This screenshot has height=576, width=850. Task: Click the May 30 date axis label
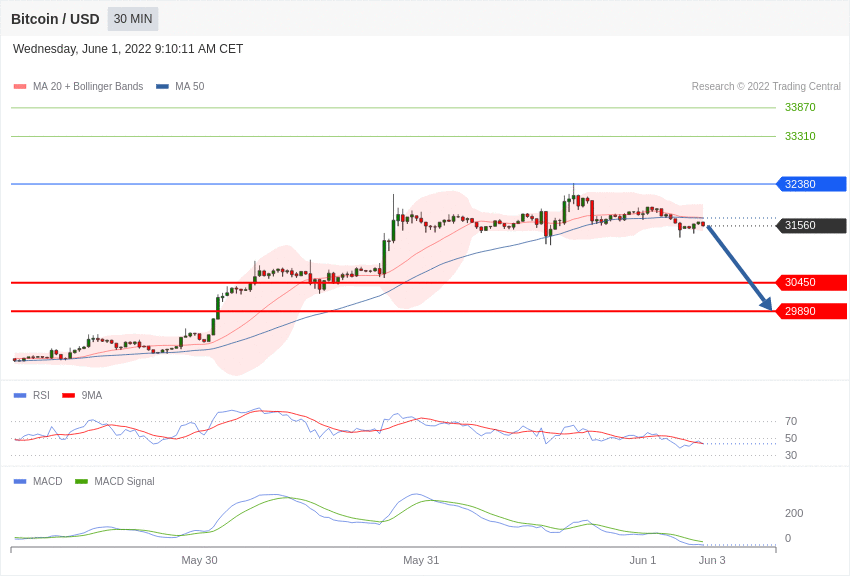pos(199,560)
